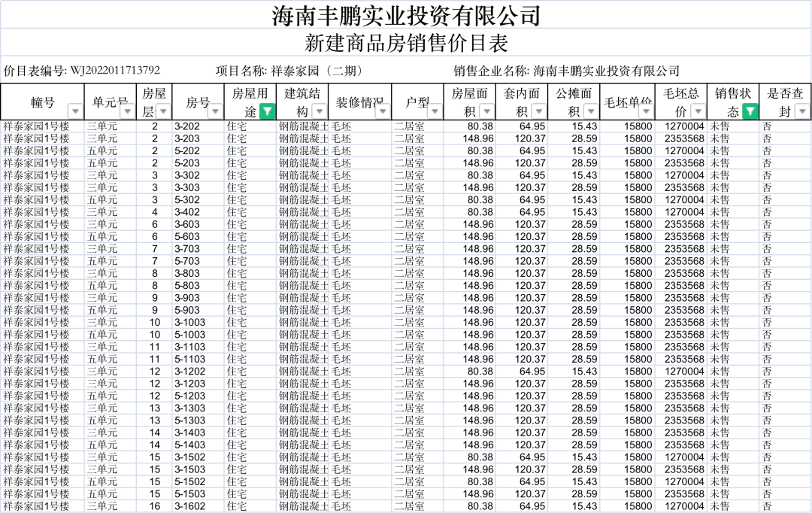The width and height of the screenshot is (812, 513).
Task: Select the 价目表编号 WJ2022011713792 cell
Action: [x=82, y=71]
